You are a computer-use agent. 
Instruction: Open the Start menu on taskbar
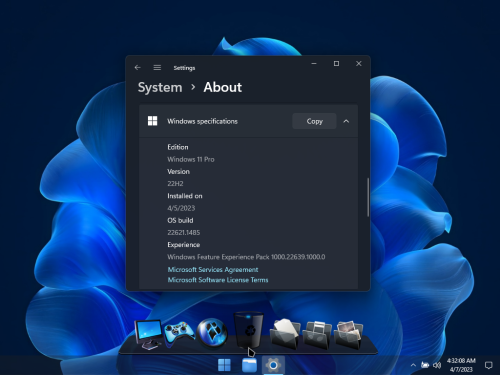(x=224, y=365)
